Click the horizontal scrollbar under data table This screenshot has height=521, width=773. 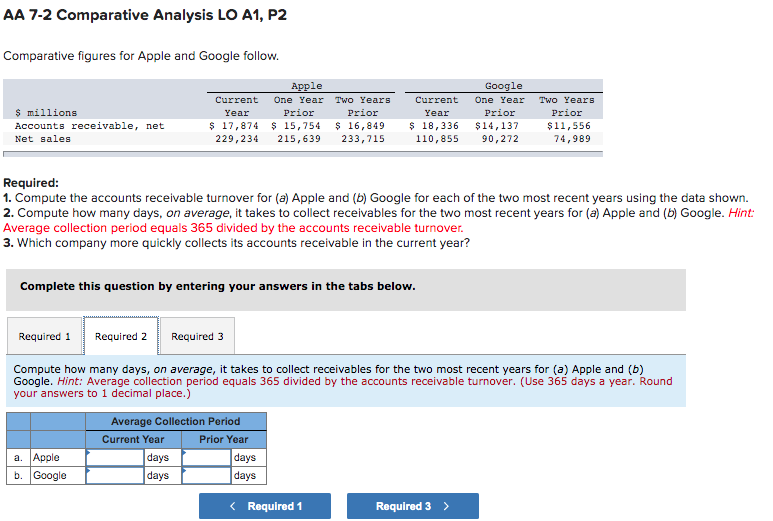tap(303, 154)
